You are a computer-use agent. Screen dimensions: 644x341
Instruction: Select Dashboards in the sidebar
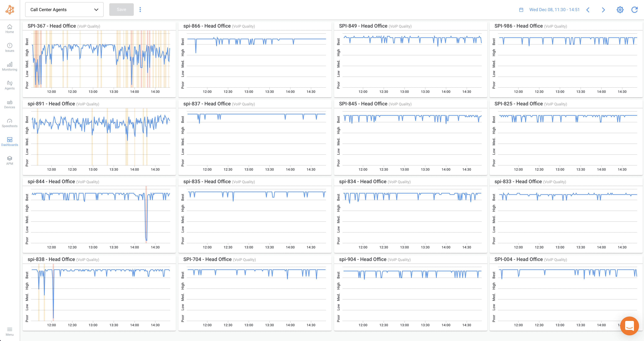(x=10, y=141)
